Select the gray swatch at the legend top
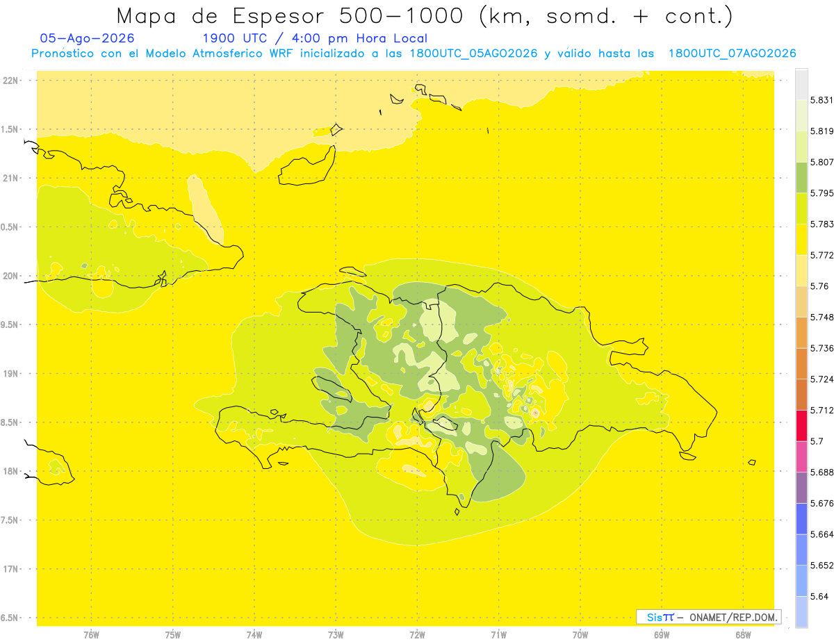The image size is (834, 644). click(801, 84)
